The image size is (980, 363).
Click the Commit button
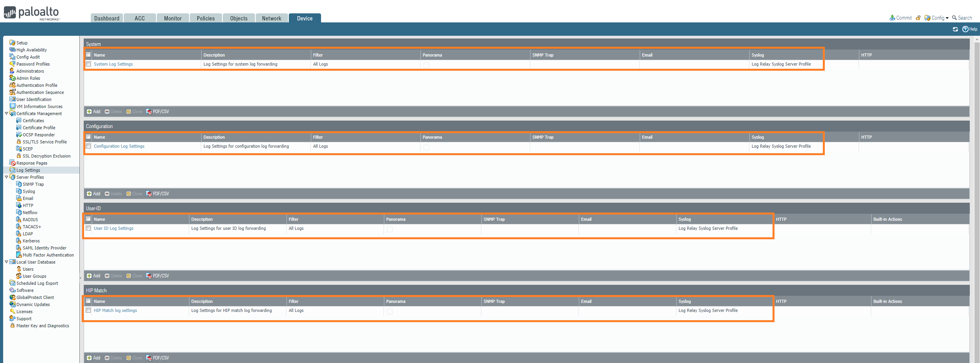point(901,18)
